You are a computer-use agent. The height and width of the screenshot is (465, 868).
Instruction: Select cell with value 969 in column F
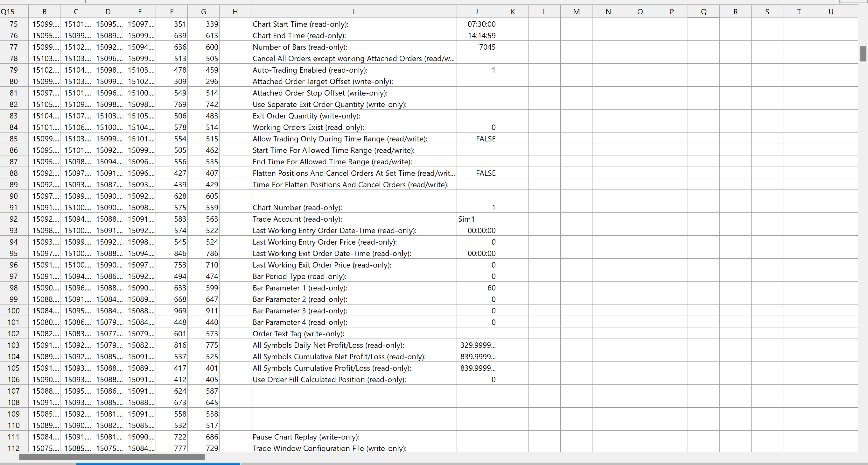tap(171, 311)
